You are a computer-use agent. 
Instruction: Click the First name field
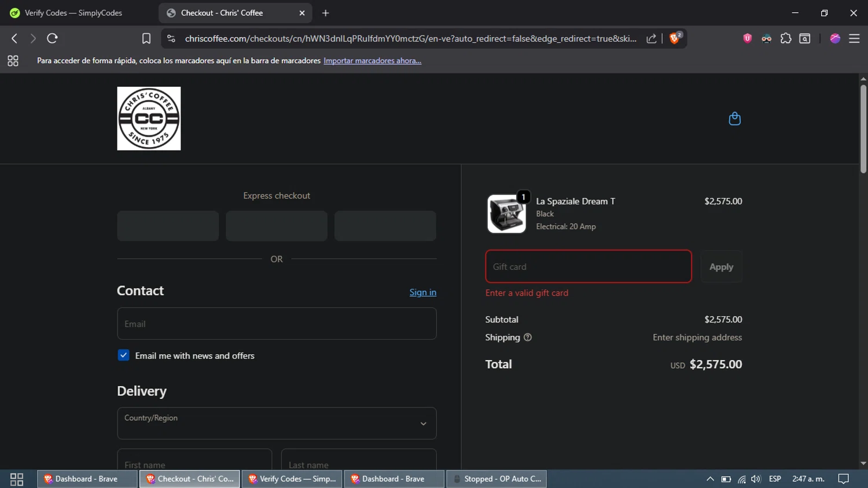point(194,460)
